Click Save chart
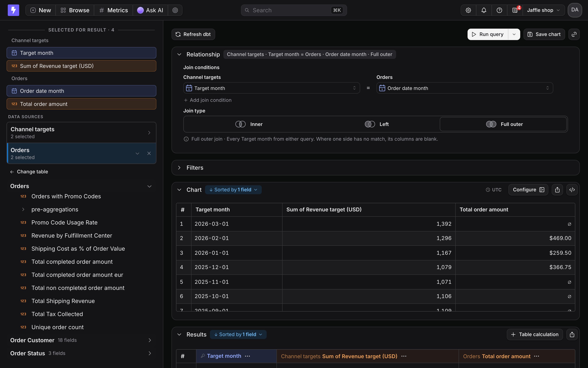 (544, 34)
